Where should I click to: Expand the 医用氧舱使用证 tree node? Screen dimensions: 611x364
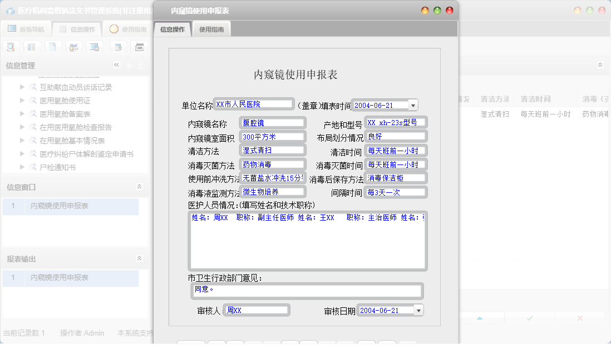(x=22, y=100)
